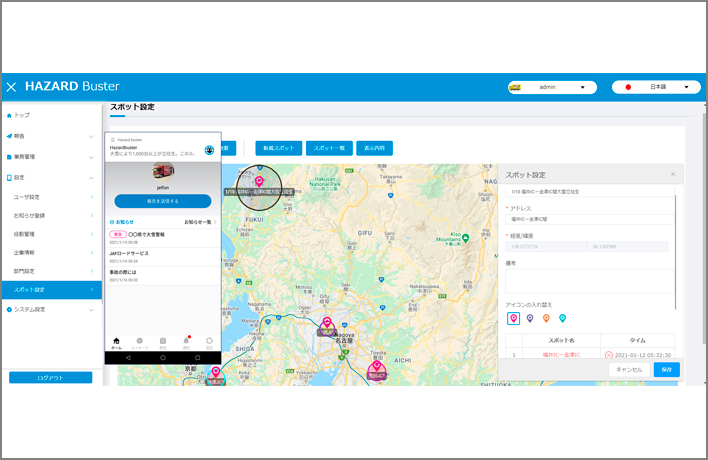The height and width of the screenshot is (460, 708).
Task: Expand the システム設定 sidebar section
Action: 51,309
